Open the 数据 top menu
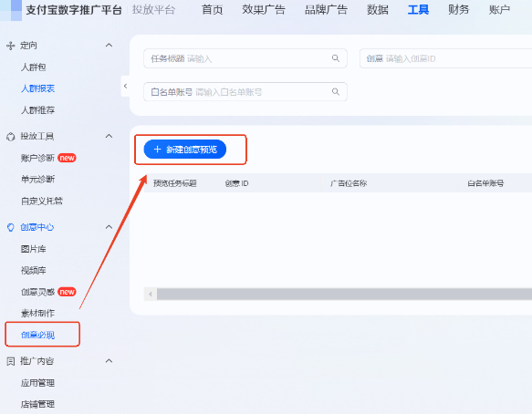 pyautogui.click(x=377, y=10)
